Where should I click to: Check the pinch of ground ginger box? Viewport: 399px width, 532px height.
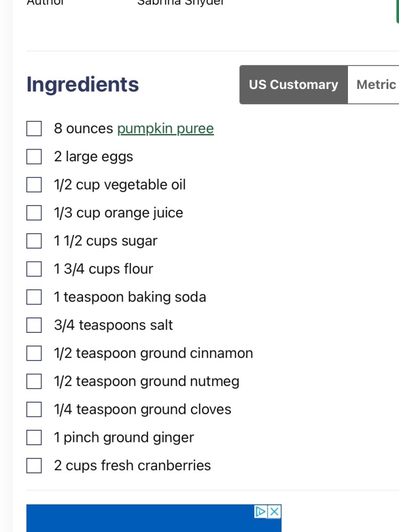(x=34, y=438)
